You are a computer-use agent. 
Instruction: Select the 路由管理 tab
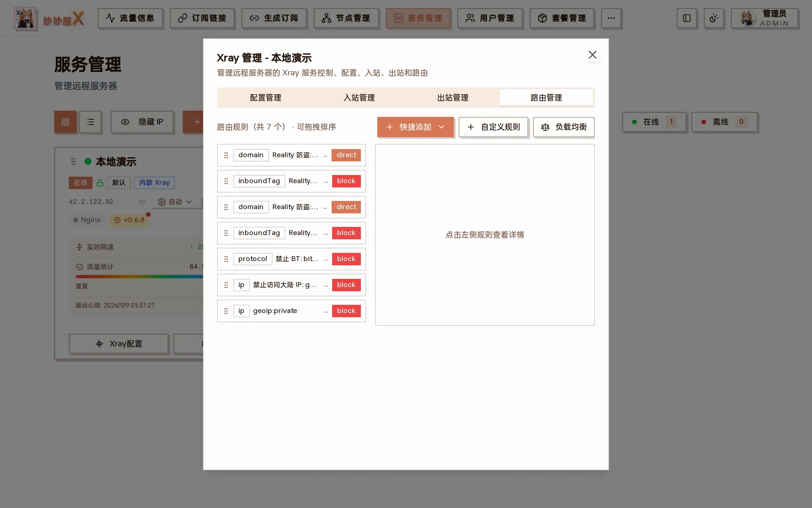click(546, 98)
